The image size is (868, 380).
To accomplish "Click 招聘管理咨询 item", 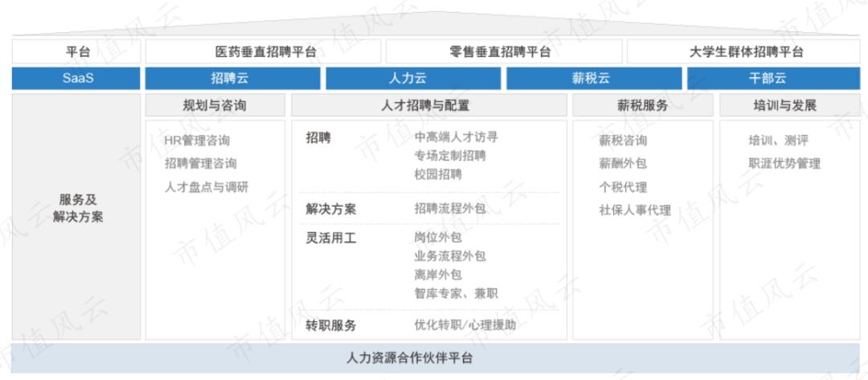I will tap(200, 164).
